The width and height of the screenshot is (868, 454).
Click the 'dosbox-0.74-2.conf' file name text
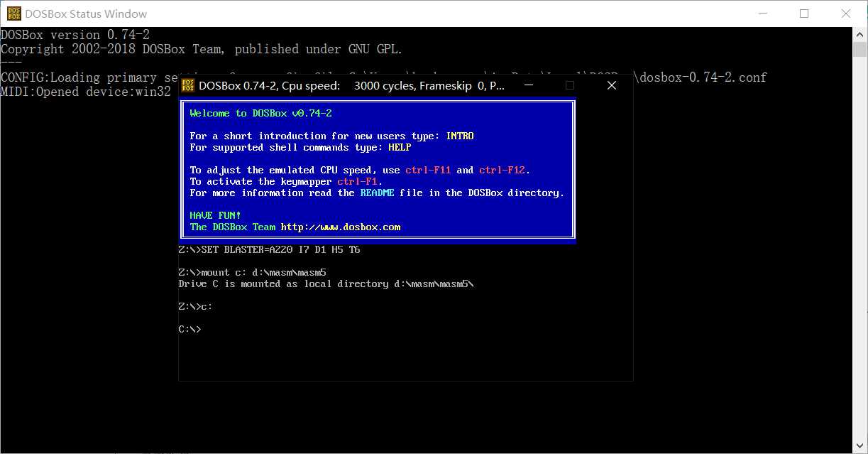click(x=703, y=77)
